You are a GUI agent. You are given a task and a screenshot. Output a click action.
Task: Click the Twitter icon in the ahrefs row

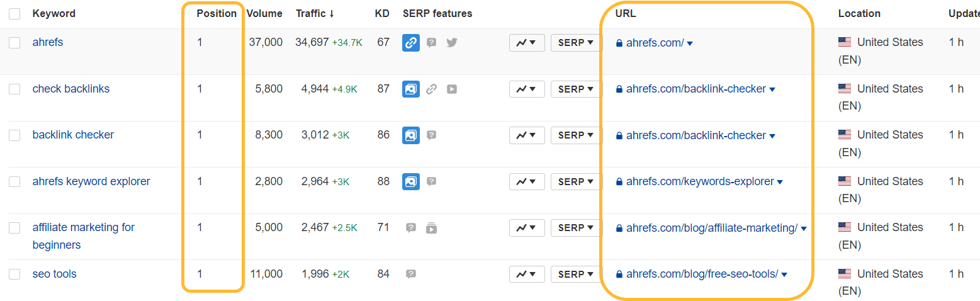coord(451,43)
